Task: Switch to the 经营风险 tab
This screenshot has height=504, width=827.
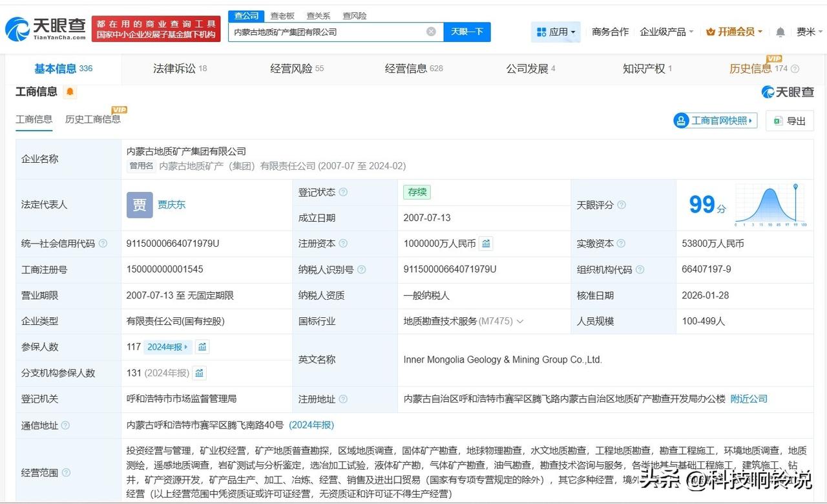Action: (297, 68)
